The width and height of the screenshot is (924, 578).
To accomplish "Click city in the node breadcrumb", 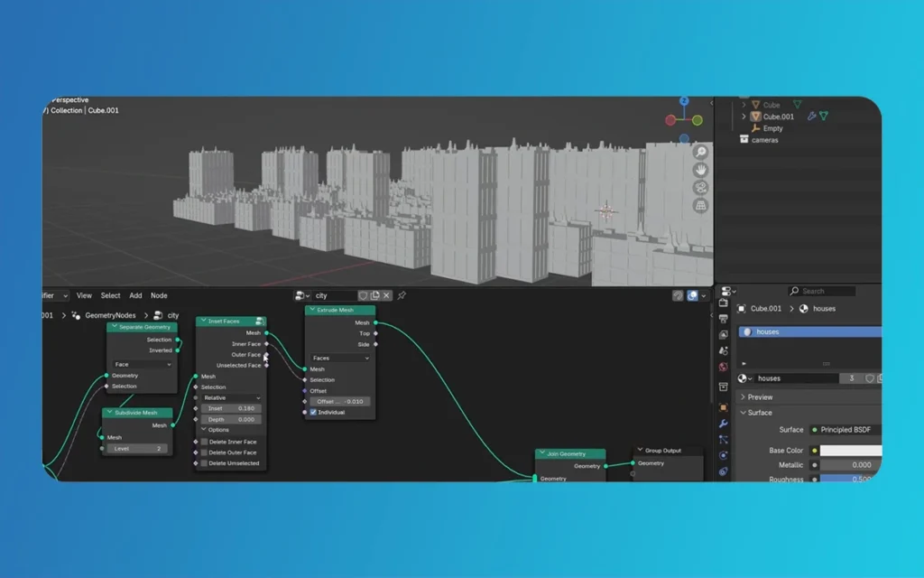I will (173, 315).
